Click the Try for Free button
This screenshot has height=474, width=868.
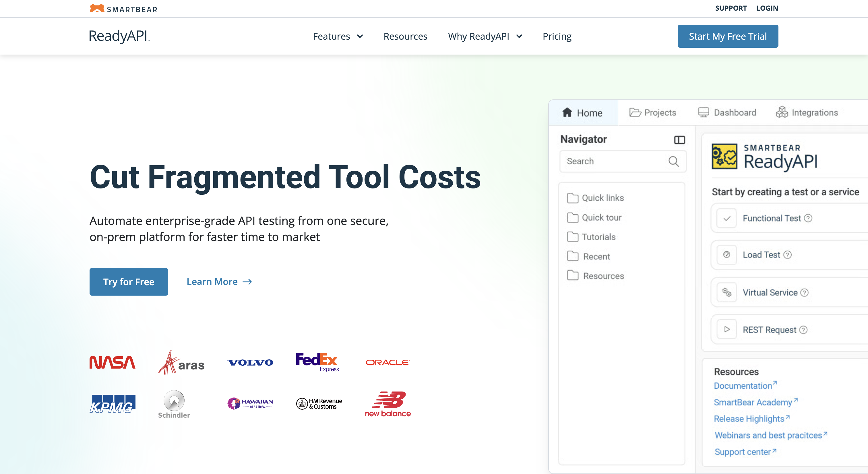coord(129,282)
